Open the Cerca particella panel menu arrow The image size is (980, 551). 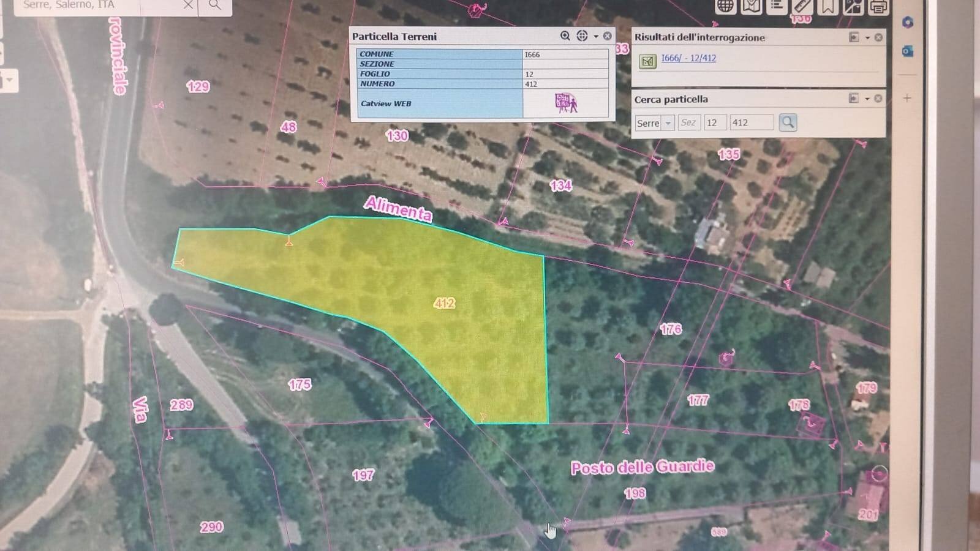pos(867,99)
